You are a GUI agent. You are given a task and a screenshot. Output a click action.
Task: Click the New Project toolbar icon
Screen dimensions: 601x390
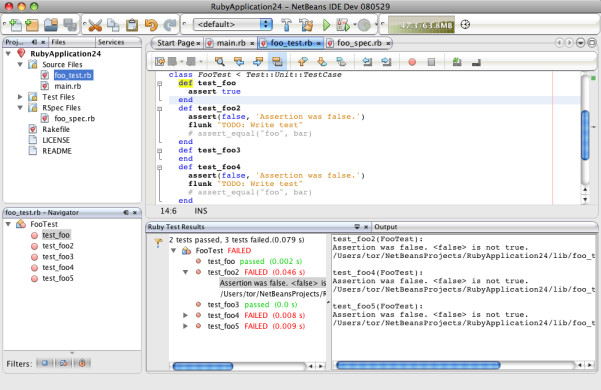[32, 25]
